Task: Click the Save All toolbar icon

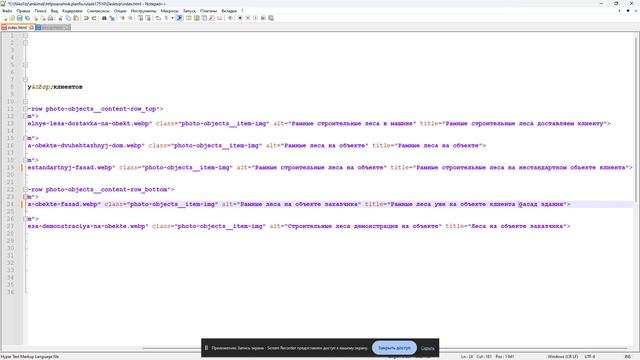Action: (x=27, y=18)
